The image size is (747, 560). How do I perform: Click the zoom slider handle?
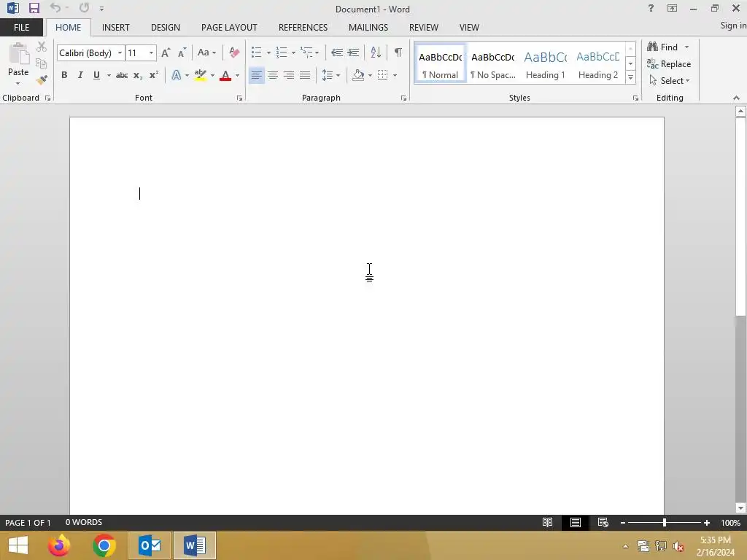[x=664, y=523]
